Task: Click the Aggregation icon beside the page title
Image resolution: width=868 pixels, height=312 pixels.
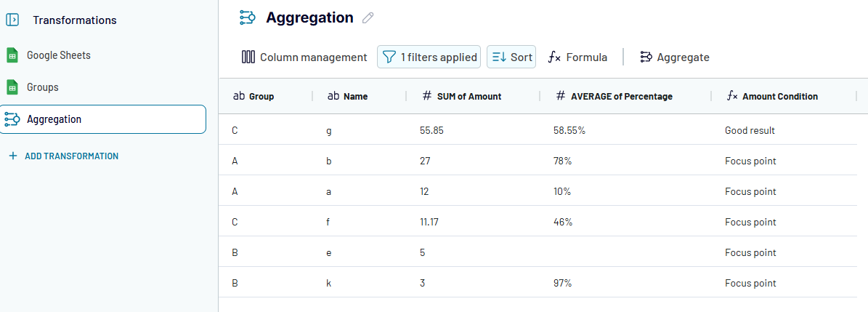Action: click(248, 18)
